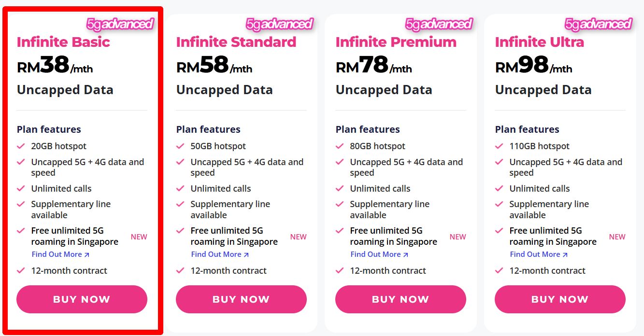The image size is (644, 336).
Task: Follow Find Out More link in Infinite Premium
Action: [x=379, y=254]
